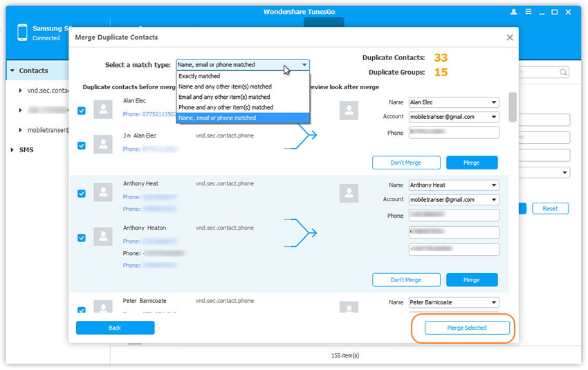588x370 pixels.
Task: Expand vnd.sec.contact tree node
Action: pyautogui.click(x=20, y=91)
